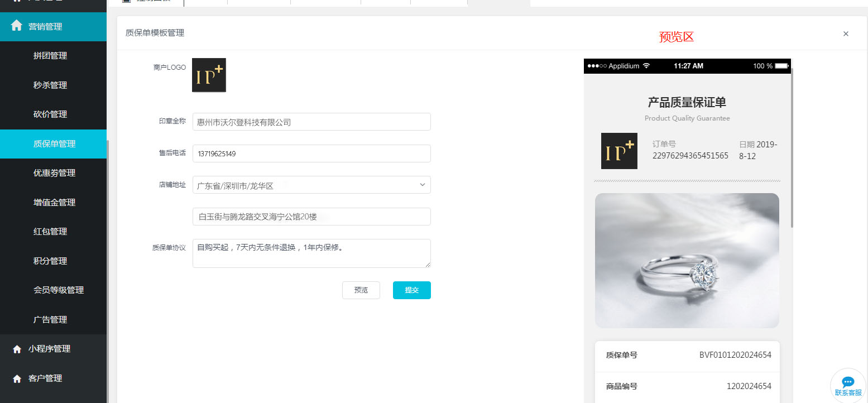
Task: Click the 客户管理 home icon
Action: click(17, 378)
